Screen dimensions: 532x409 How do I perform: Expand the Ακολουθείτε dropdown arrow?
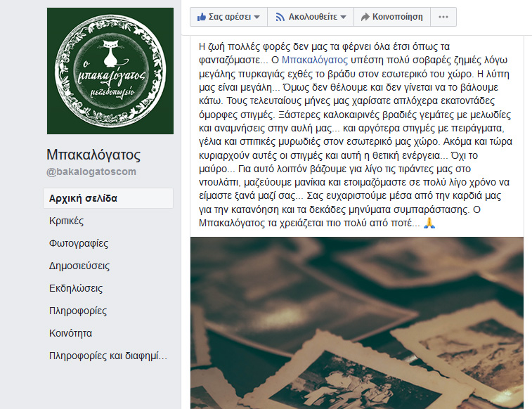343,18
